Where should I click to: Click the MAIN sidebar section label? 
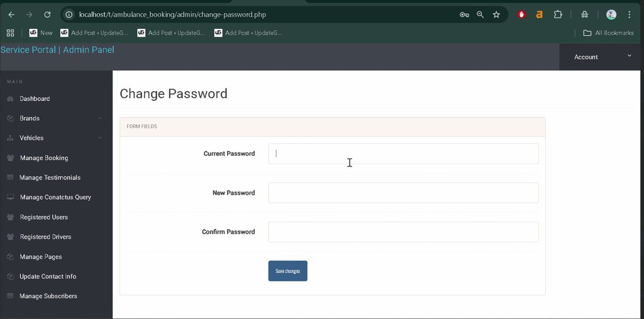pyautogui.click(x=15, y=82)
